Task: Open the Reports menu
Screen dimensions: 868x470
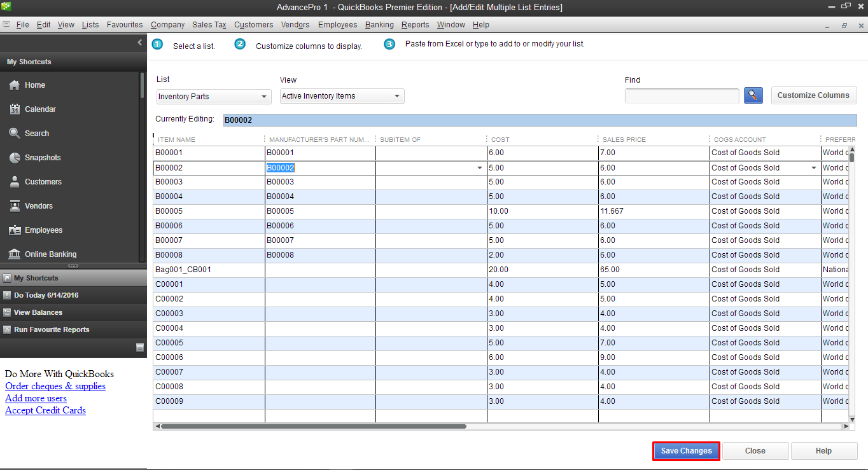Action: point(415,25)
